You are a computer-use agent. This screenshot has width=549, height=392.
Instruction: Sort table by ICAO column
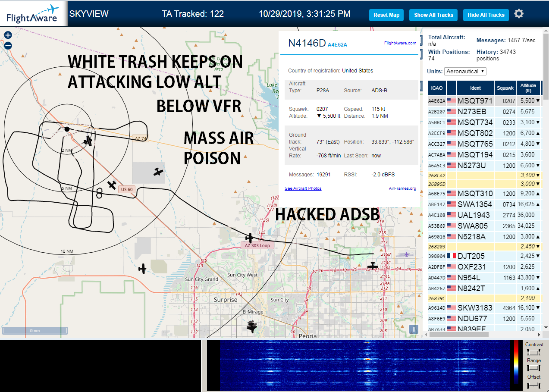click(x=437, y=88)
